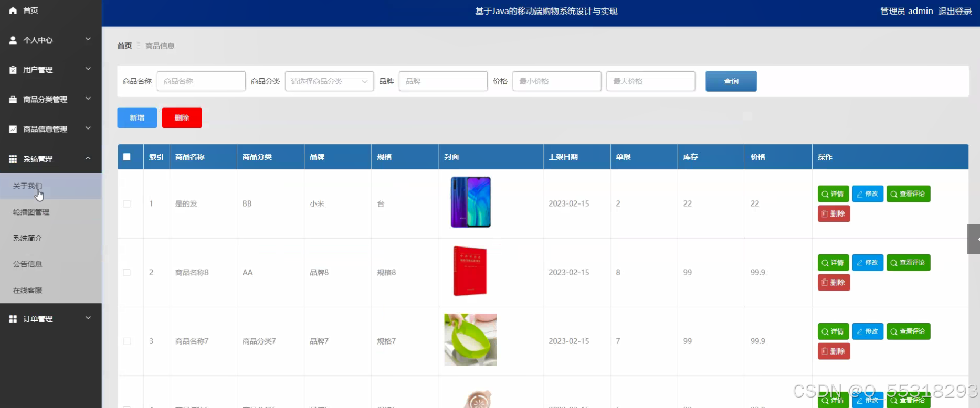980x408 pixels.
Task: Expand the 用户管理 menu chevron
Action: (88, 69)
